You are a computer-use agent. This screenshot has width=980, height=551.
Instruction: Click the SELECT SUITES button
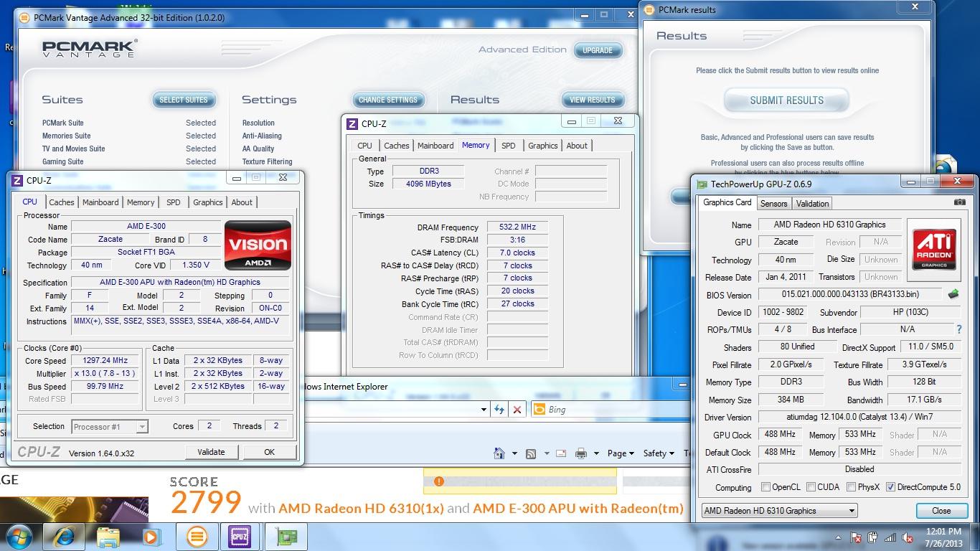click(184, 100)
